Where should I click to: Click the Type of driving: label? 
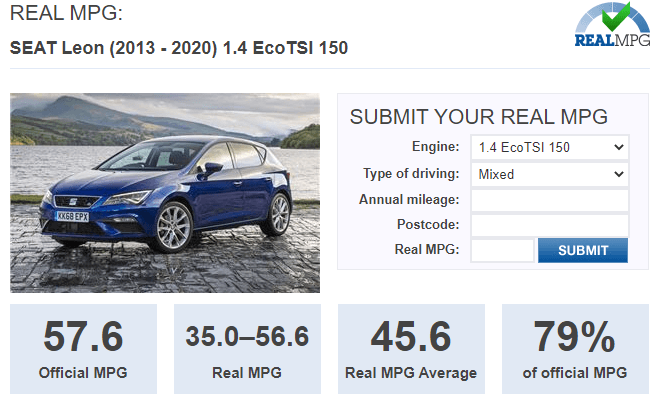point(411,174)
